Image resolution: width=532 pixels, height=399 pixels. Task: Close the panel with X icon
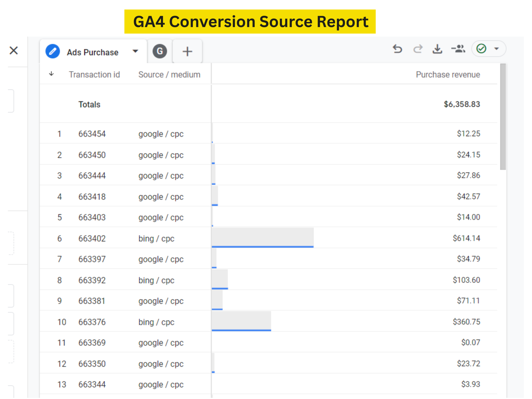pyautogui.click(x=14, y=50)
